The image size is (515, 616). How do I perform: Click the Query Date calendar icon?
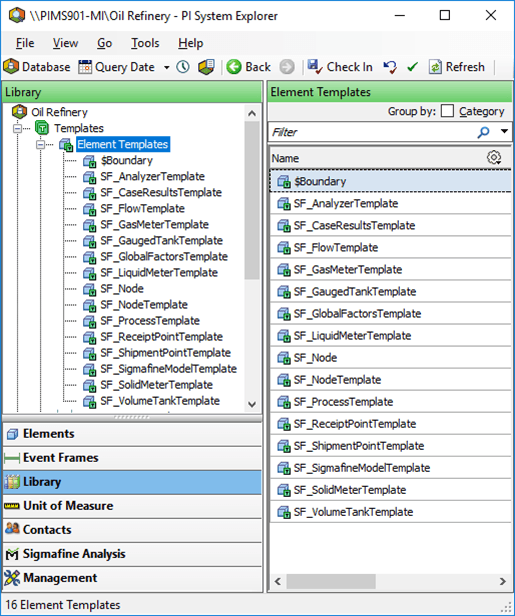(x=84, y=67)
